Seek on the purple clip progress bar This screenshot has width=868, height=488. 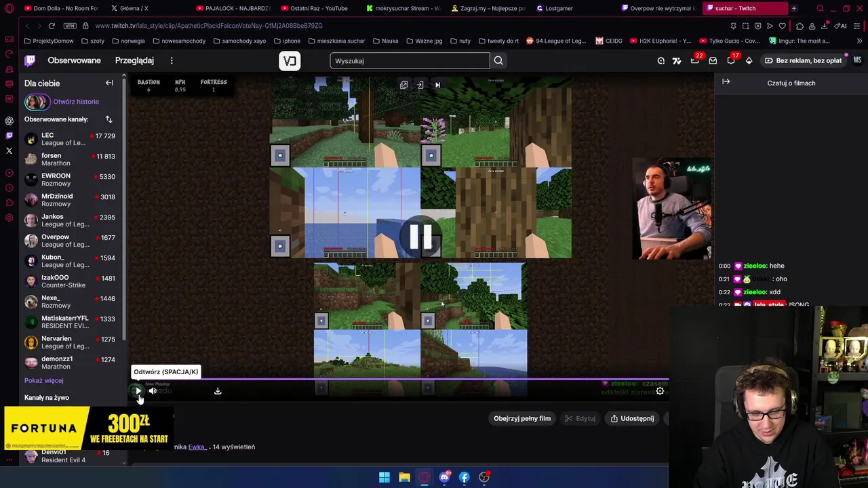point(400,380)
